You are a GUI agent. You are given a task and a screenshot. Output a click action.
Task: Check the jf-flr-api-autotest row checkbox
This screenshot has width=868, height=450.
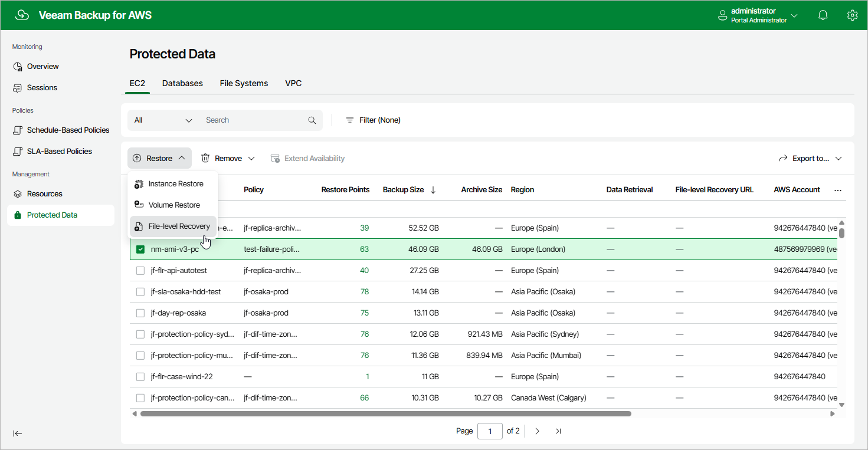[x=140, y=271]
